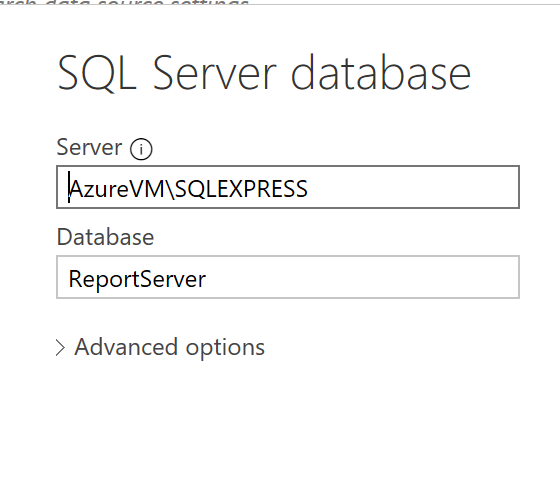Click the Server field label

pyautogui.click(x=89, y=147)
